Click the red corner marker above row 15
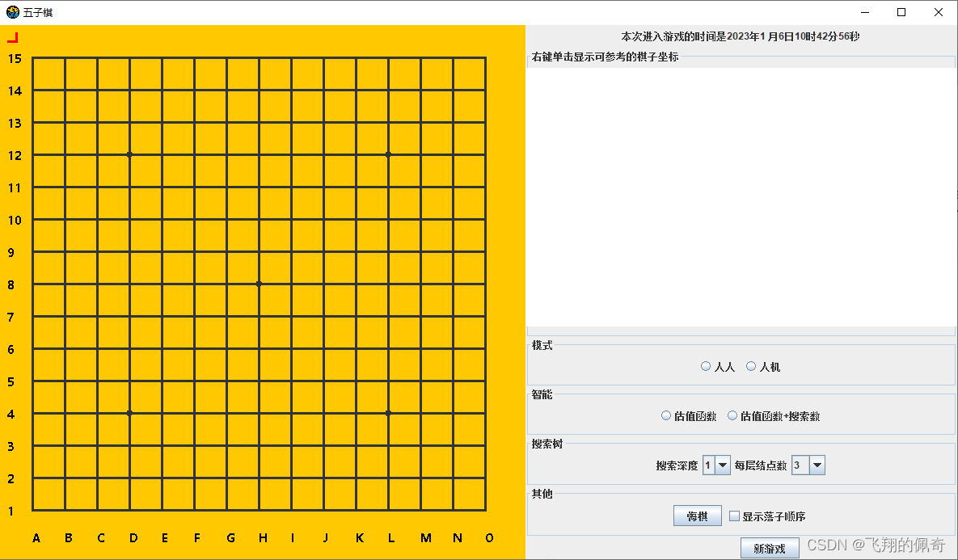The image size is (958, 560). click(x=13, y=38)
